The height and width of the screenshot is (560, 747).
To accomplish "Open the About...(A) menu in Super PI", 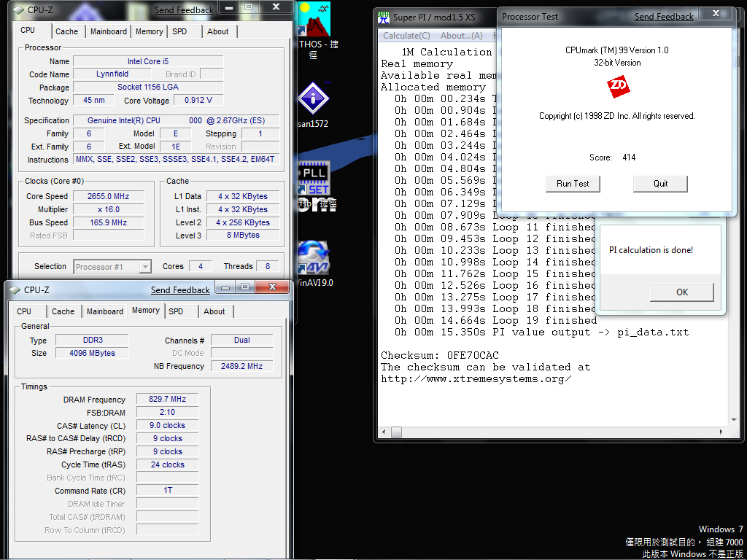I will pyautogui.click(x=461, y=36).
